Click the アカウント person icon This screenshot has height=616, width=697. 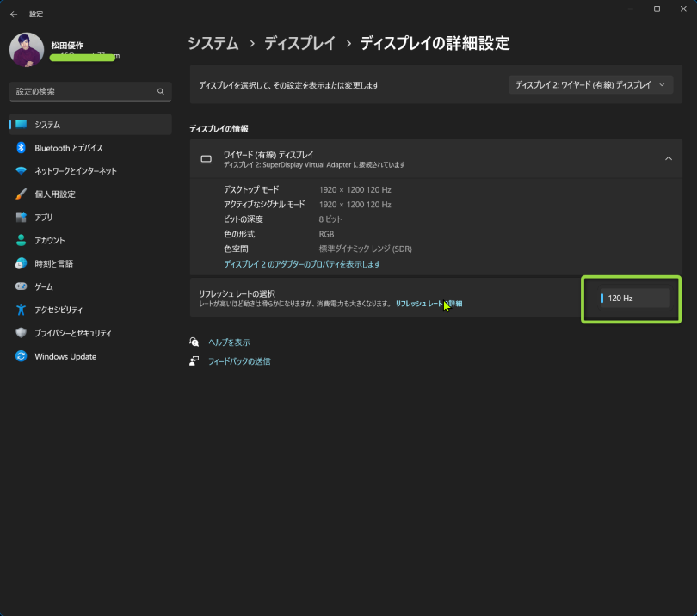21,240
